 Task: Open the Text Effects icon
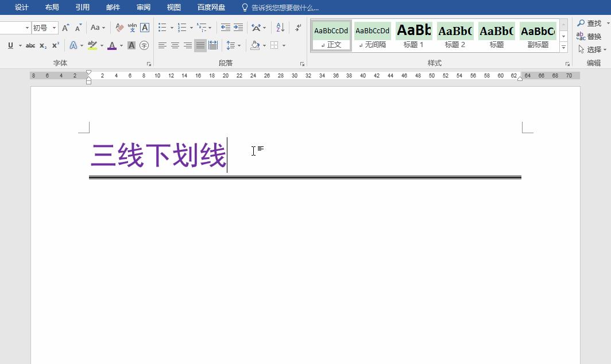click(x=74, y=45)
